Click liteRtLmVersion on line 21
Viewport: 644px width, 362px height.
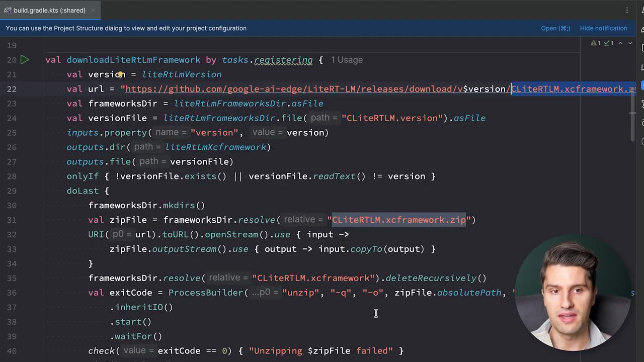click(182, 74)
